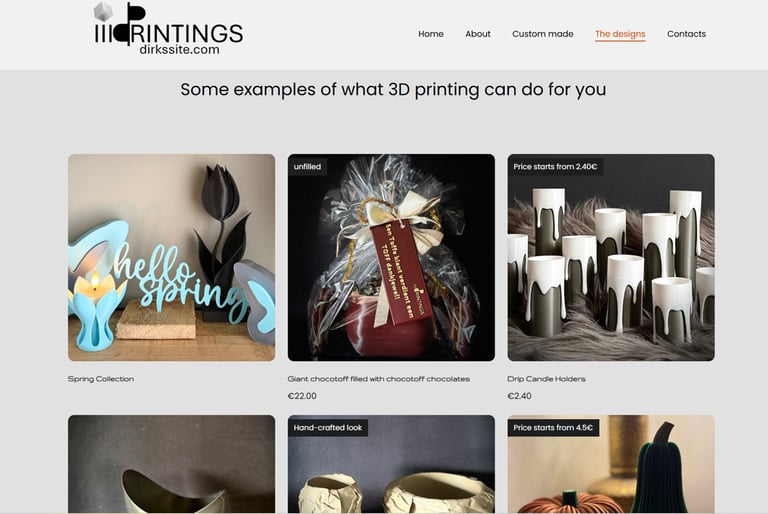This screenshot has height=514, width=768.
Task: Open the Giant chocotoff product title link
Action: tap(379, 379)
